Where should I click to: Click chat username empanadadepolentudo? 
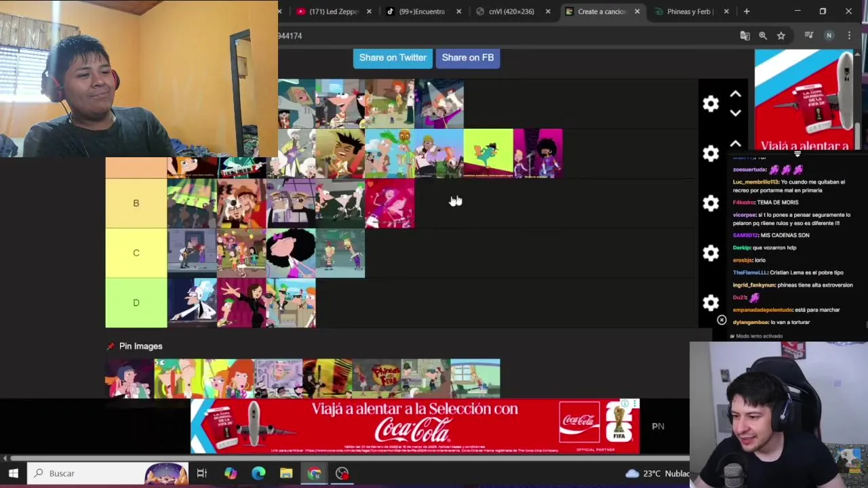762,310
